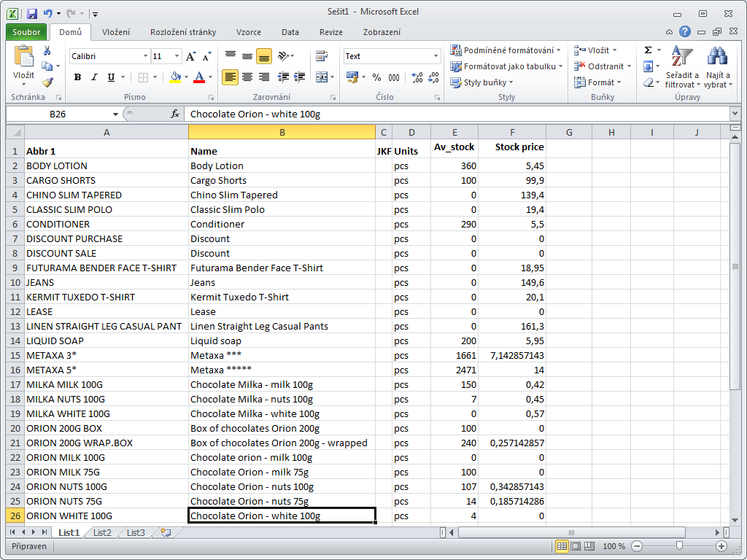Screen dimensions: 747x560
Task: Apply red font color with the A icon
Action: click(x=199, y=77)
